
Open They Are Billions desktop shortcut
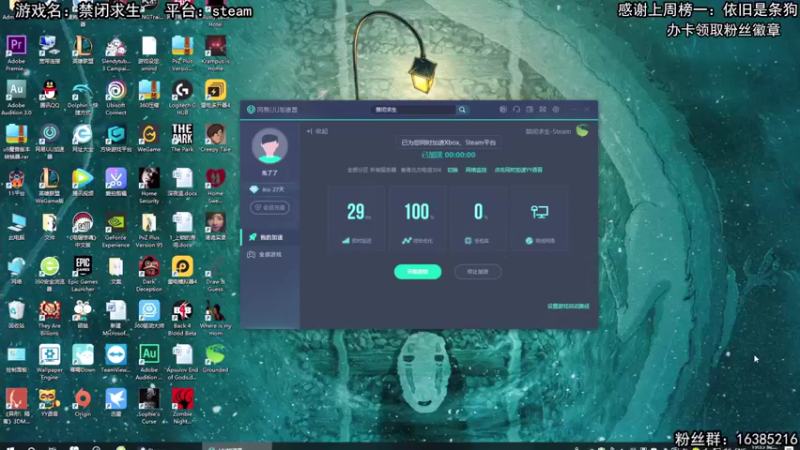click(49, 318)
